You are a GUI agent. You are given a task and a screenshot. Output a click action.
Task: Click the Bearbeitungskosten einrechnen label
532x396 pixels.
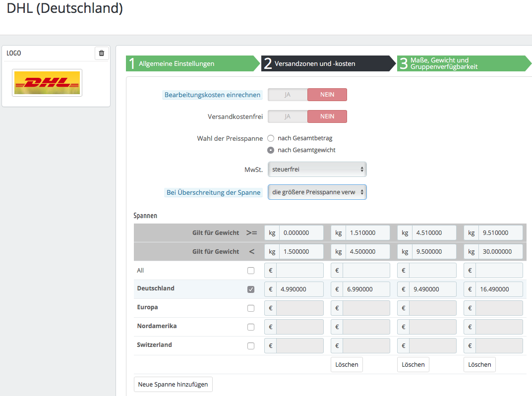pyautogui.click(x=212, y=95)
